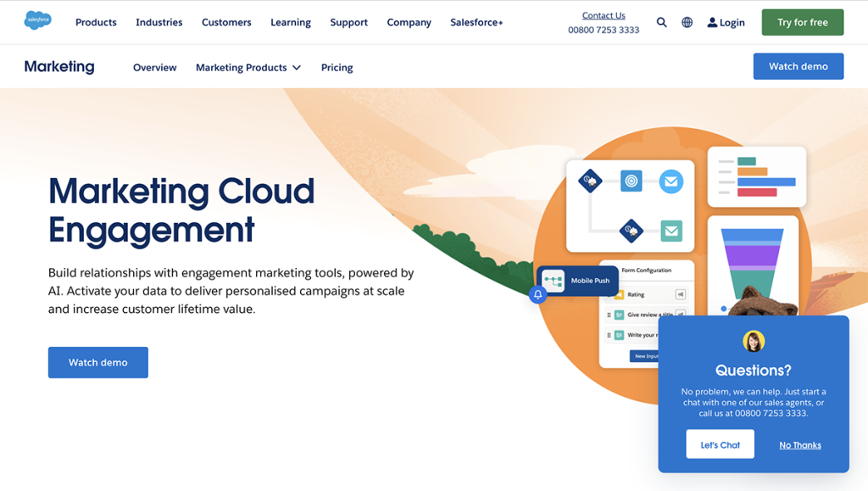The height and width of the screenshot is (491, 868).
Task: Expand the Marketing Products dropdown
Action: [248, 67]
